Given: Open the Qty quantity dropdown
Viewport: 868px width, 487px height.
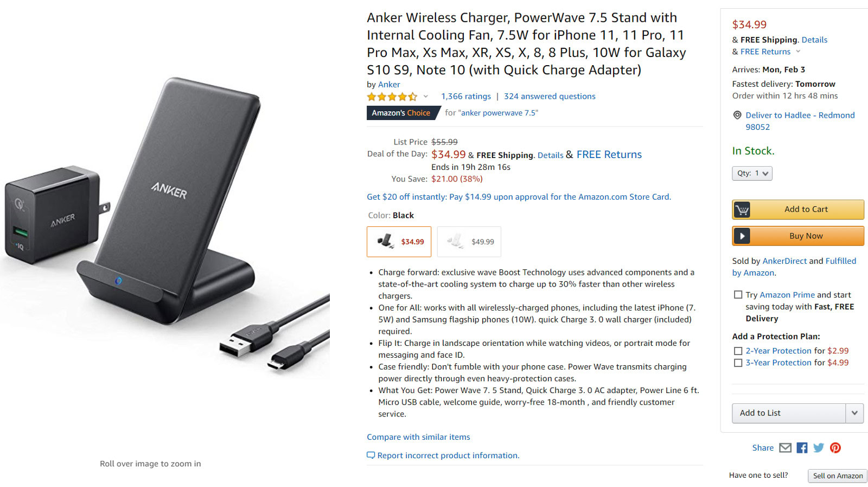Looking at the screenshot, I should pos(752,173).
